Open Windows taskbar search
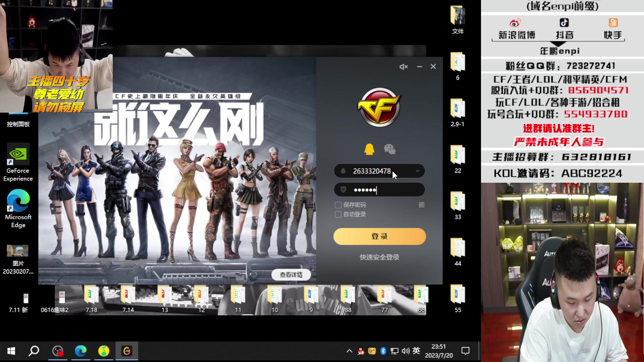This screenshot has height=362, width=644. pyautogui.click(x=34, y=351)
